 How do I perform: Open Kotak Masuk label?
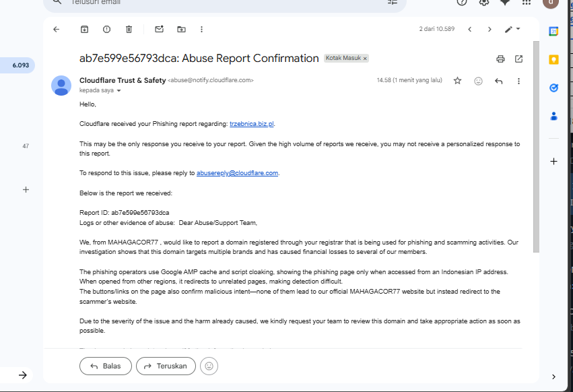coord(343,58)
